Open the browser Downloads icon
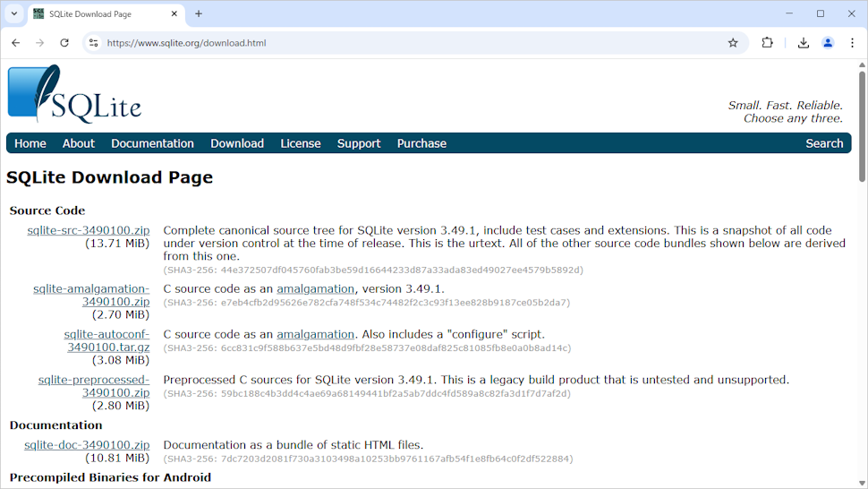The height and width of the screenshot is (489, 868). (803, 43)
